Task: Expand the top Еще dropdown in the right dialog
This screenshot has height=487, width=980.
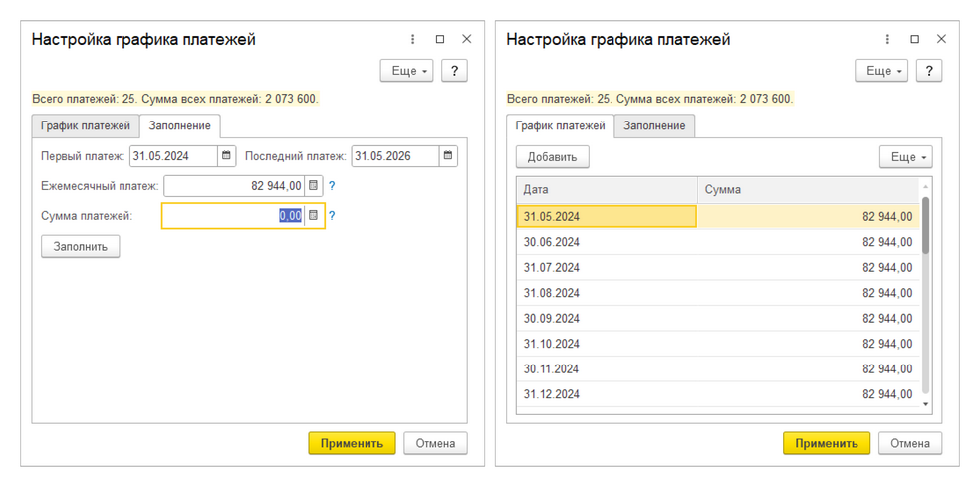Action: click(x=881, y=71)
